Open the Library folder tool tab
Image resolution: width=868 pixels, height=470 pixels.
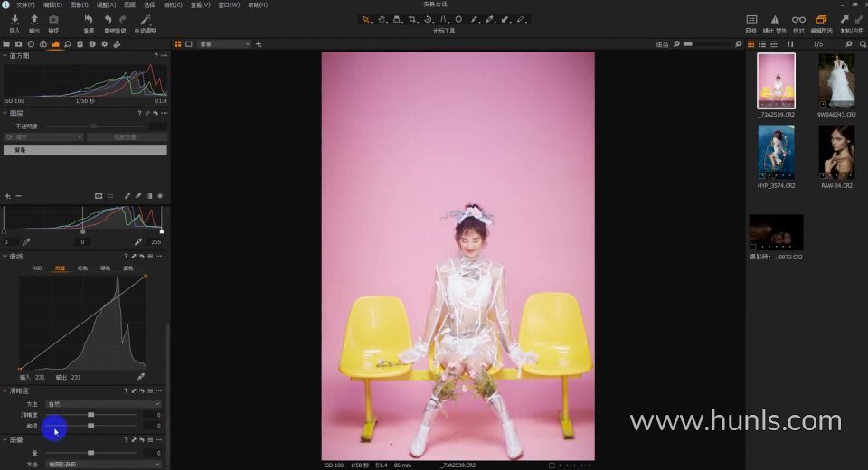(6, 43)
